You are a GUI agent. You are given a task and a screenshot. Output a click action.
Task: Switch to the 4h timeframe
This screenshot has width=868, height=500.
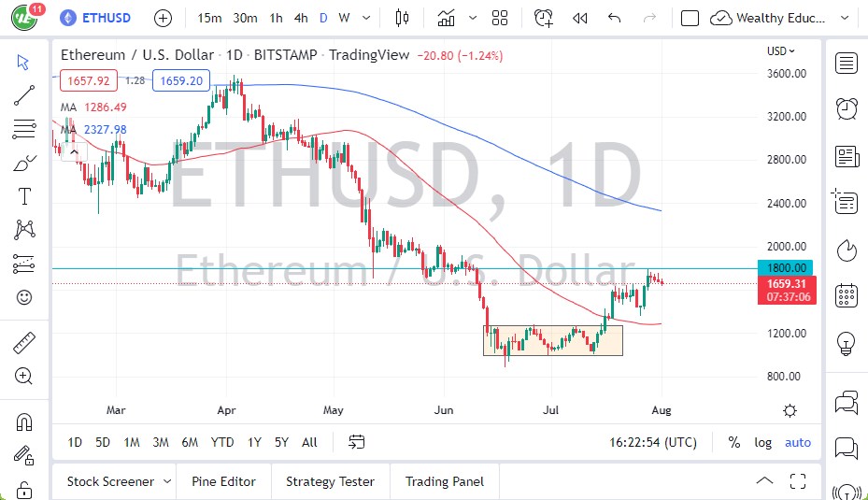point(300,18)
